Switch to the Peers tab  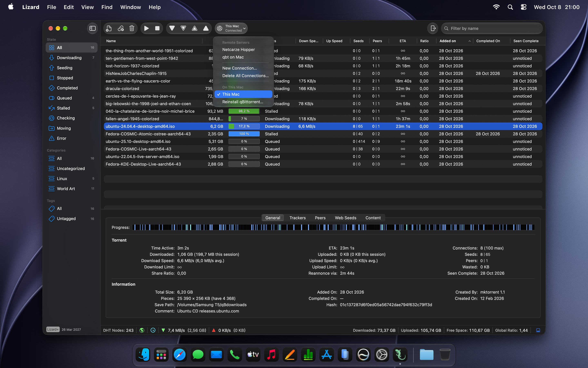pyautogui.click(x=320, y=218)
